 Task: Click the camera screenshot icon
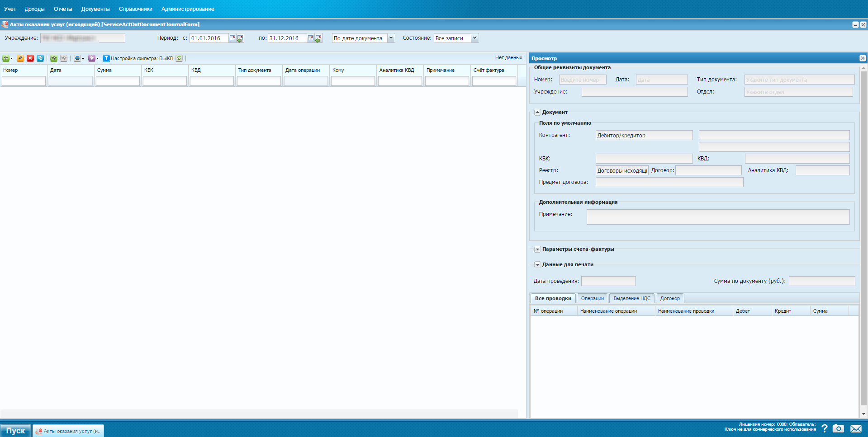click(838, 428)
